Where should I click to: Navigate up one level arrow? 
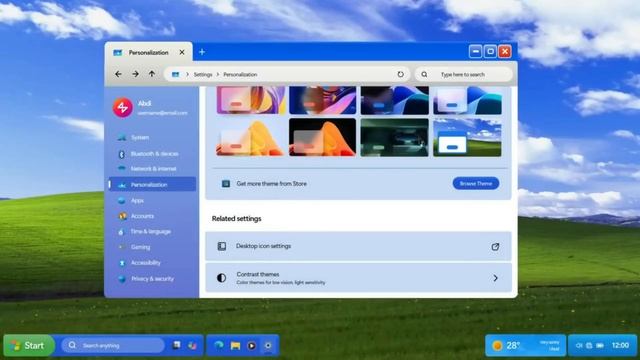(152, 74)
